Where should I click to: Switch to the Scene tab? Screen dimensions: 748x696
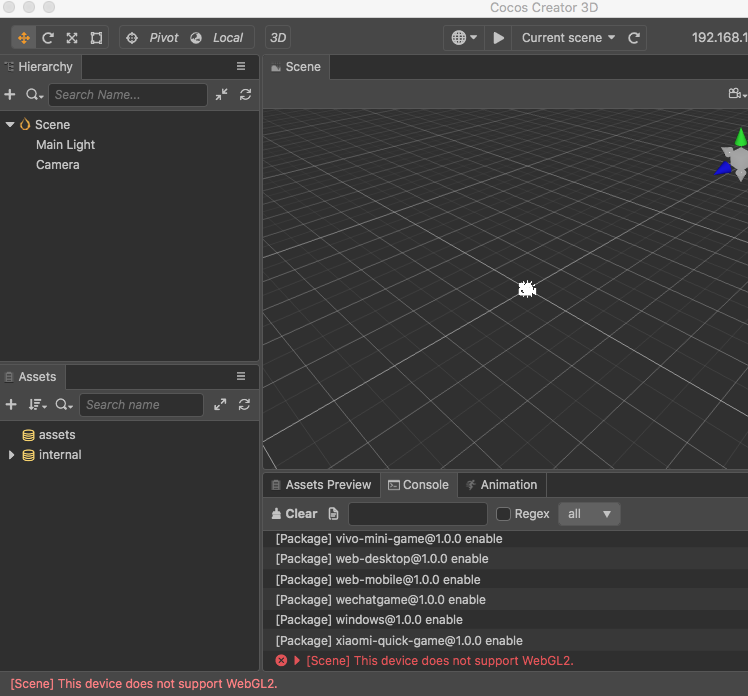(x=296, y=67)
